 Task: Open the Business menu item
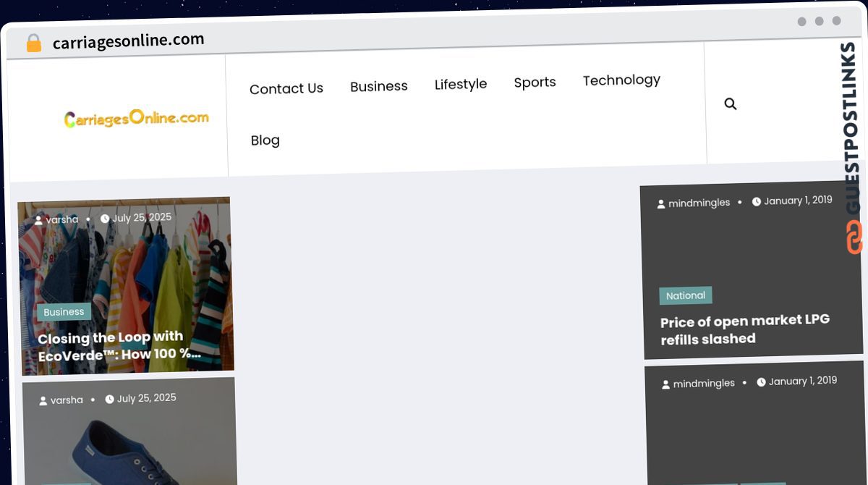[379, 86]
